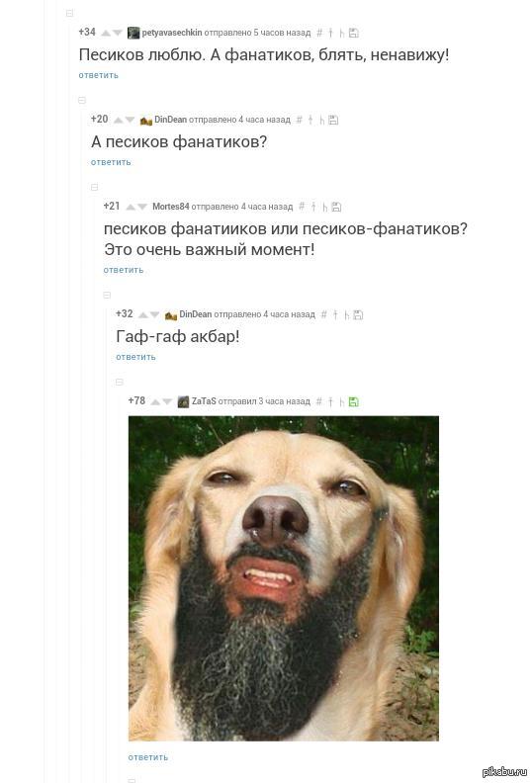Downvote petyavasechkin's comment
Viewport: 532px width, 783px height.
pos(118,33)
